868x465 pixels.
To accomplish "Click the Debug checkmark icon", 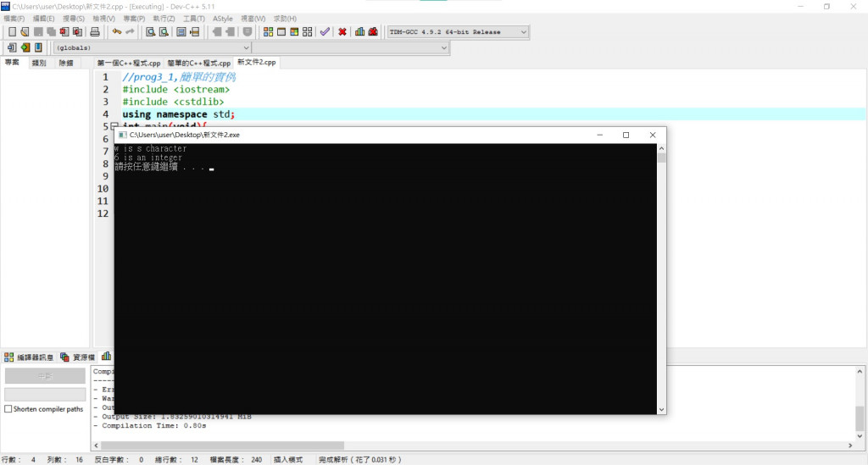I will (325, 32).
